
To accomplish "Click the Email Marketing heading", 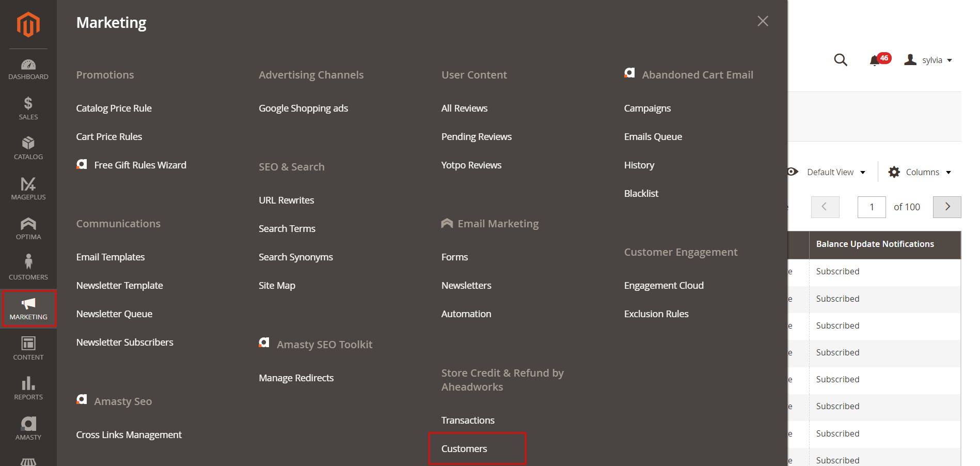I will click(x=498, y=224).
